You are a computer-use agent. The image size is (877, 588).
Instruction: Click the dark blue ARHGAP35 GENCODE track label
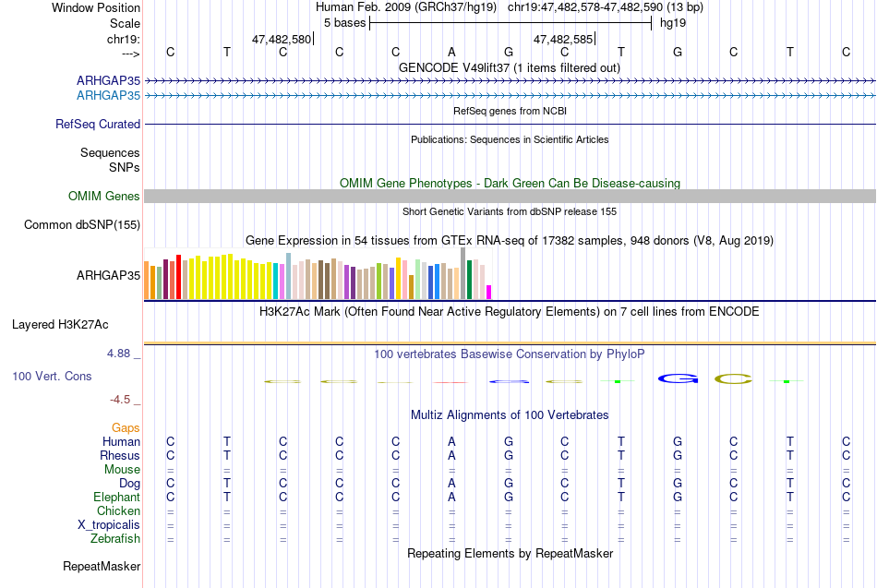click(x=109, y=80)
